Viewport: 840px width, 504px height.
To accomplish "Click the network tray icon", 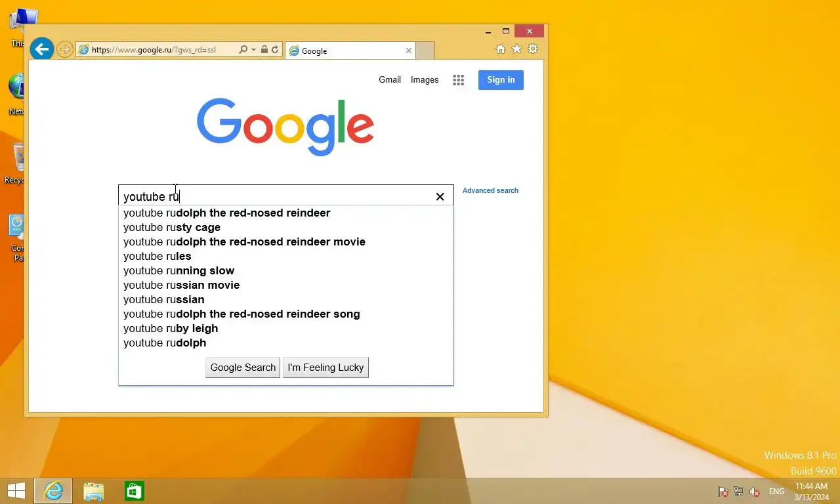I will 739,492.
